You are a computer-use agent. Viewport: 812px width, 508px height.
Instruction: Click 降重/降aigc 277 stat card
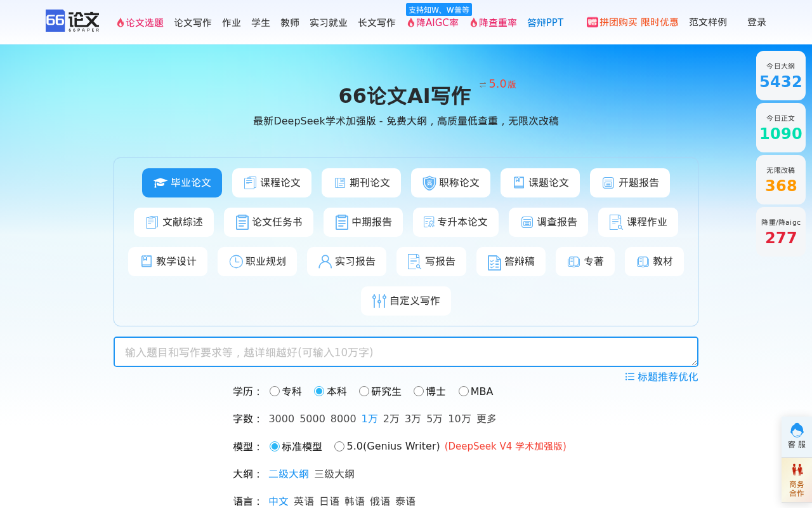click(781, 232)
